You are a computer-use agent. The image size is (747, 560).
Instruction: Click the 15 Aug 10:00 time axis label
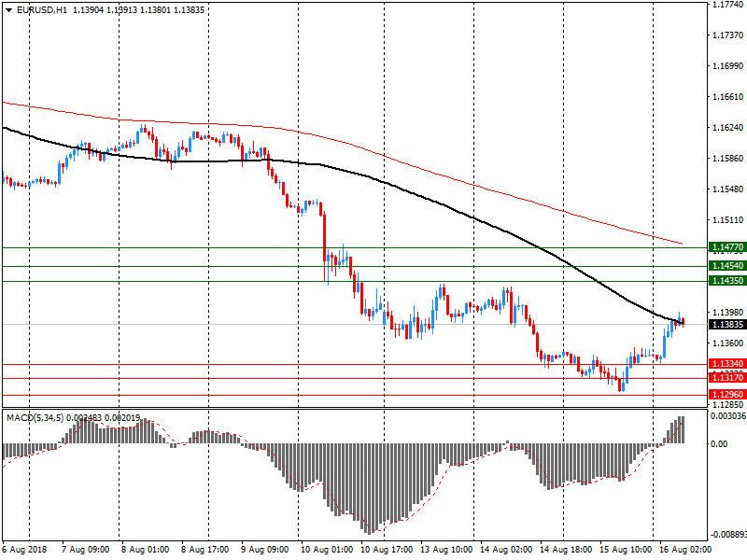point(626,550)
